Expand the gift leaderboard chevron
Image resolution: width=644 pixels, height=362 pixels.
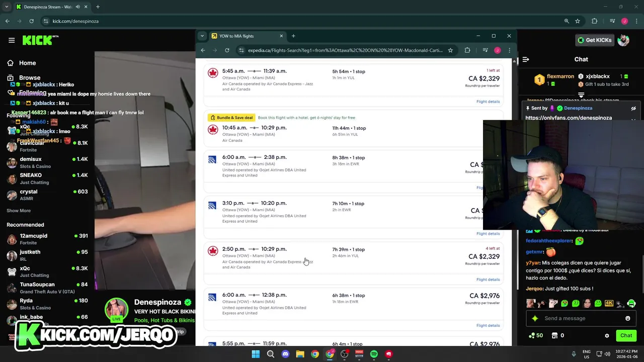pos(581,94)
